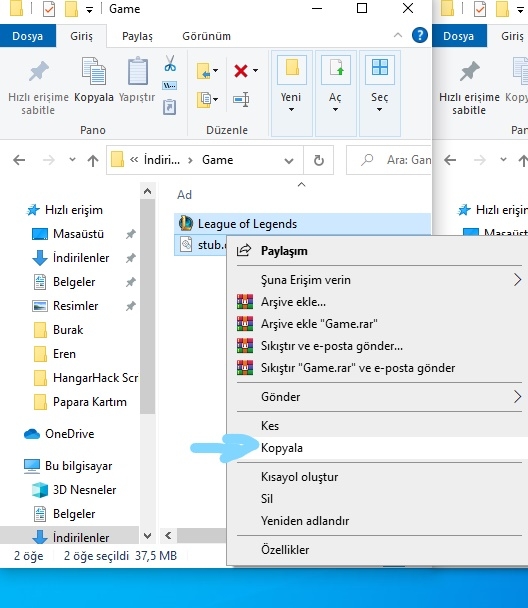Click the Rename icon in Düzenle group
The width and height of the screenshot is (528, 608).
point(241,100)
